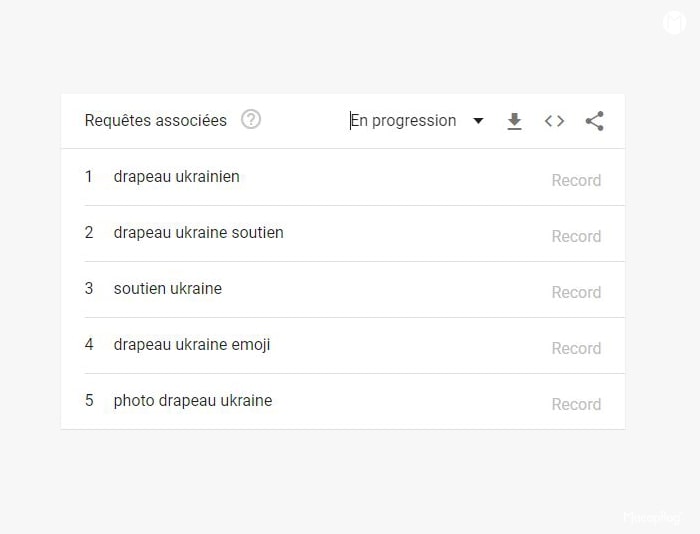
Task: Click the dropdown arrow beside En progression
Action: 478,121
